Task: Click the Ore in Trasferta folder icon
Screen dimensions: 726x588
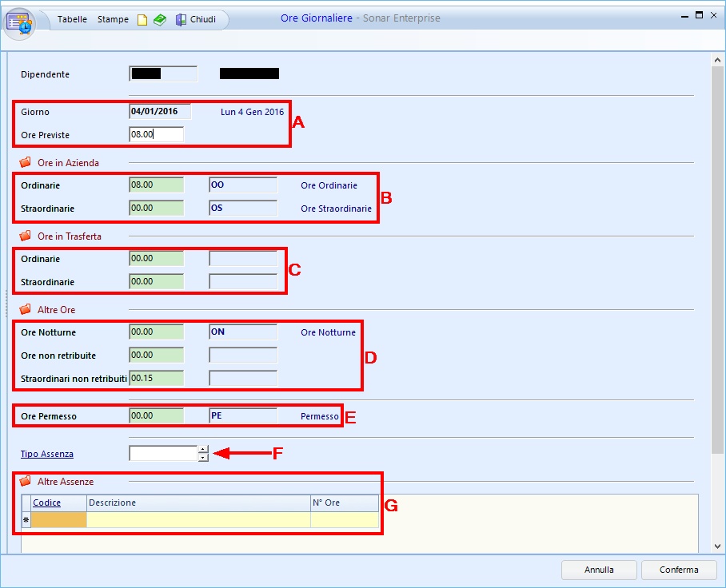Action: pyautogui.click(x=25, y=236)
